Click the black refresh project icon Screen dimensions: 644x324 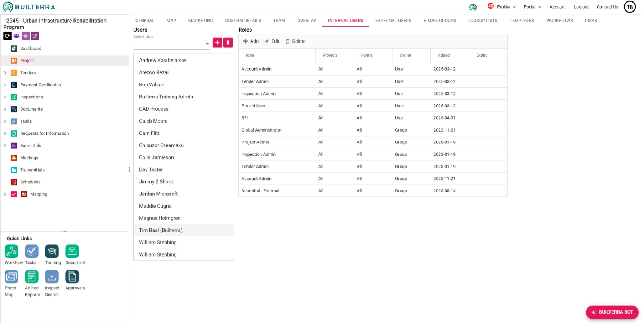pyautogui.click(x=7, y=36)
